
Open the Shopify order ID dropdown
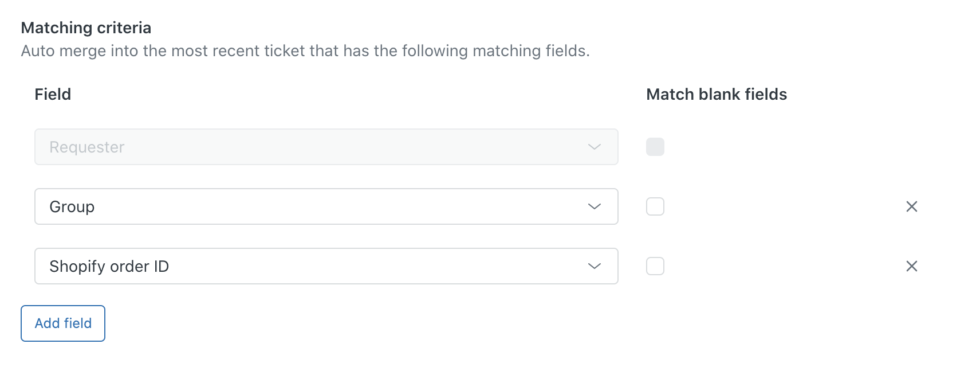[x=326, y=266]
